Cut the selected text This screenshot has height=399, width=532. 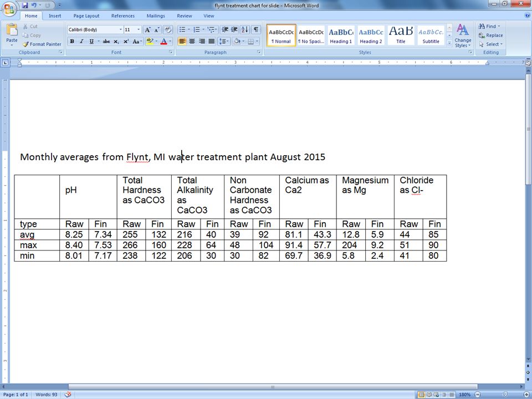[30, 27]
